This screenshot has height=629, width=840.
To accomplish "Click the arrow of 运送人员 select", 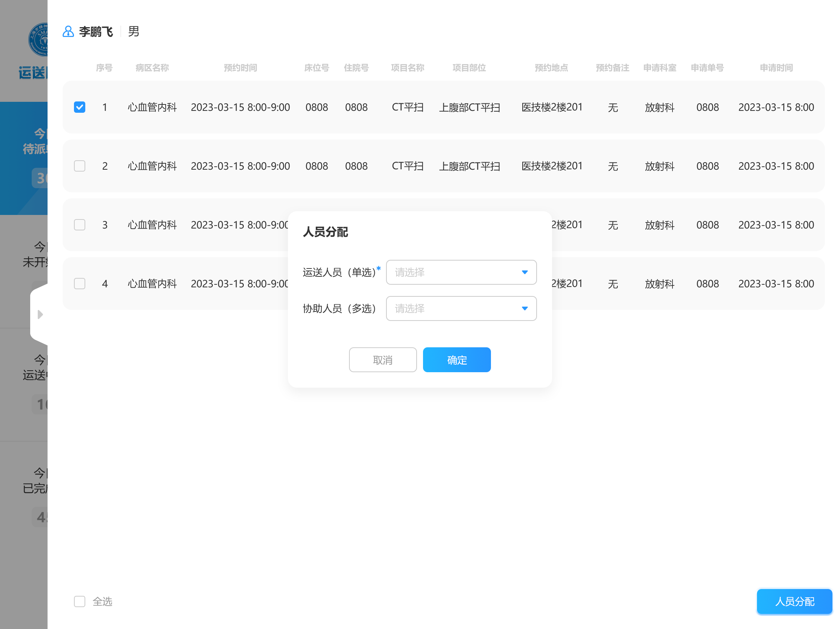I will pos(525,272).
